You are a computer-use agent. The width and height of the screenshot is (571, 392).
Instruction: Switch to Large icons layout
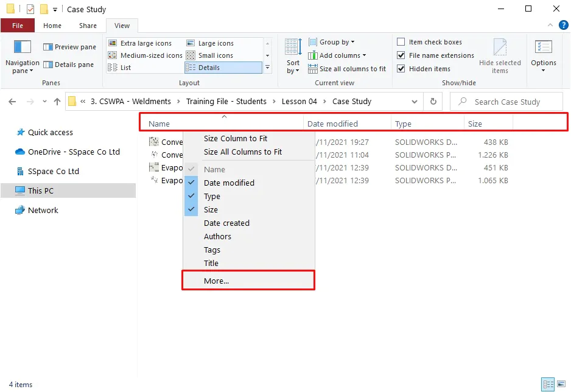click(210, 43)
